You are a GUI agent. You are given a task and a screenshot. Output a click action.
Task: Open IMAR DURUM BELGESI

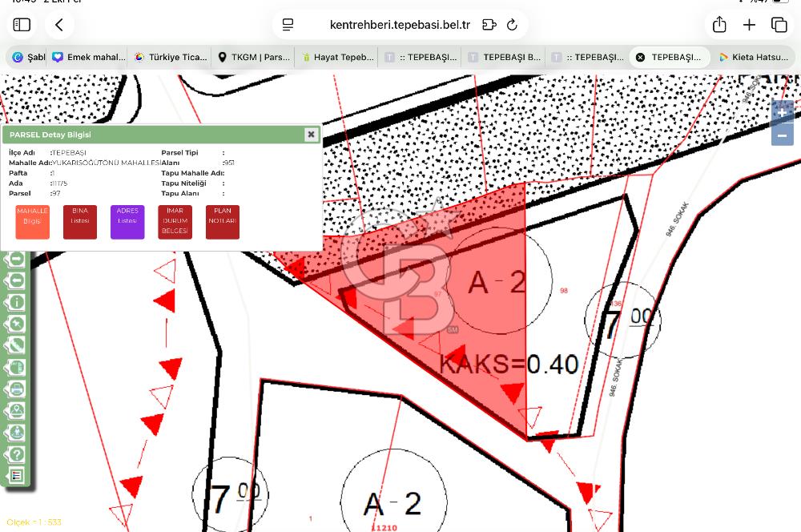(x=175, y=222)
